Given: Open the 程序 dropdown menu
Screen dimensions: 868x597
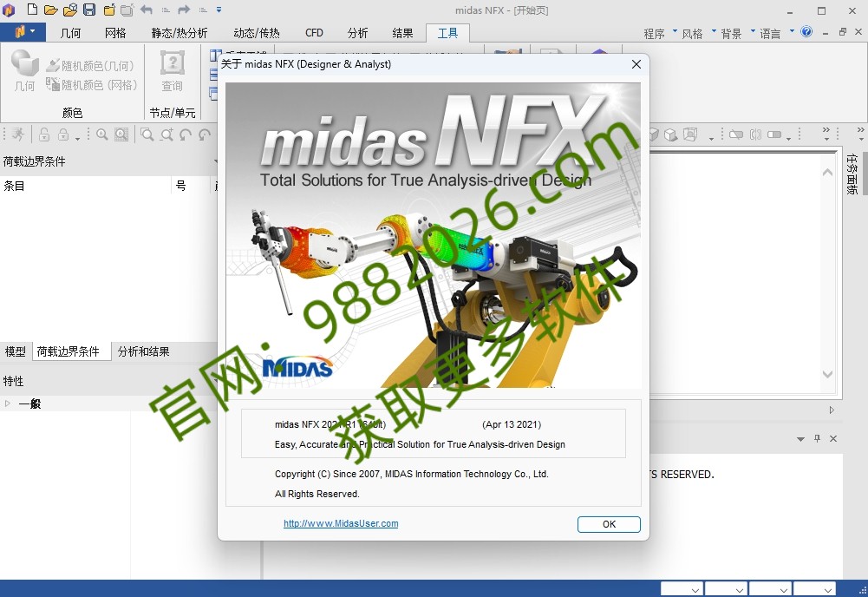Looking at the screenshot, I should tap(659, 33).
